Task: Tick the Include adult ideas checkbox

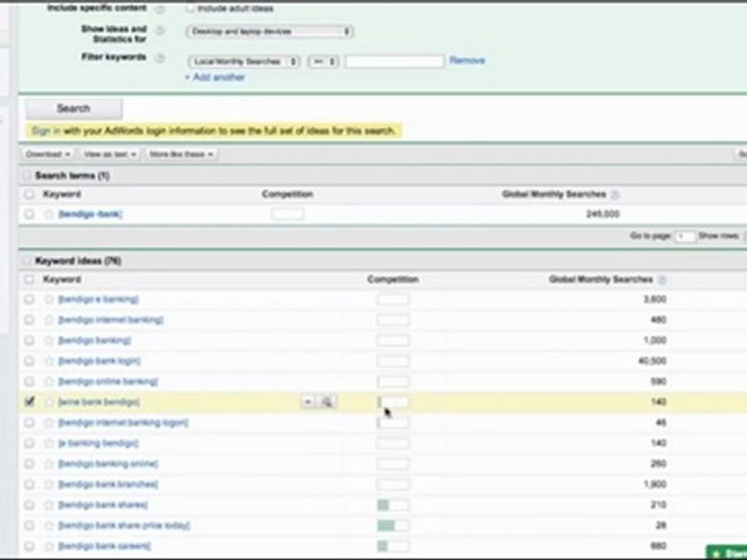Action: [x=191, y=8]
